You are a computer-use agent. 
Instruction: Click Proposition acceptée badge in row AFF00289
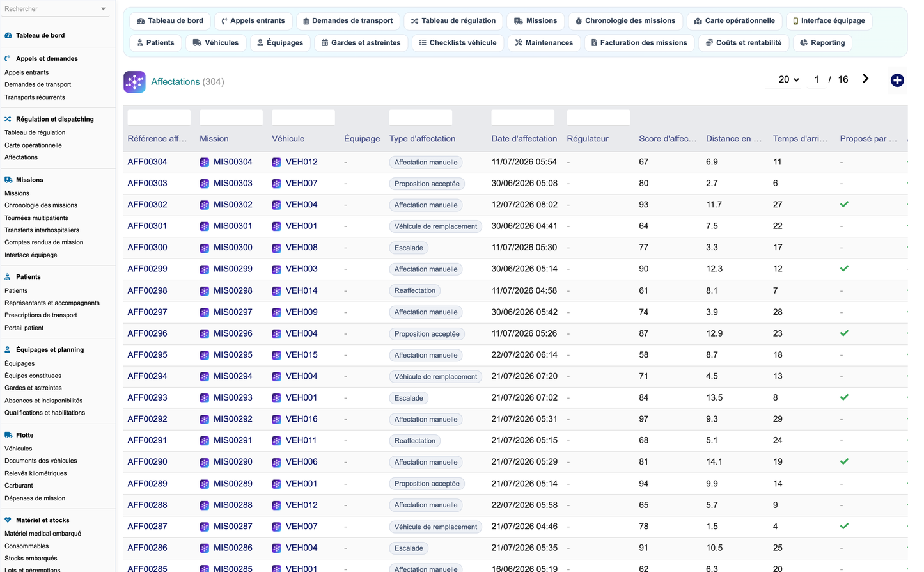point(427,484)
